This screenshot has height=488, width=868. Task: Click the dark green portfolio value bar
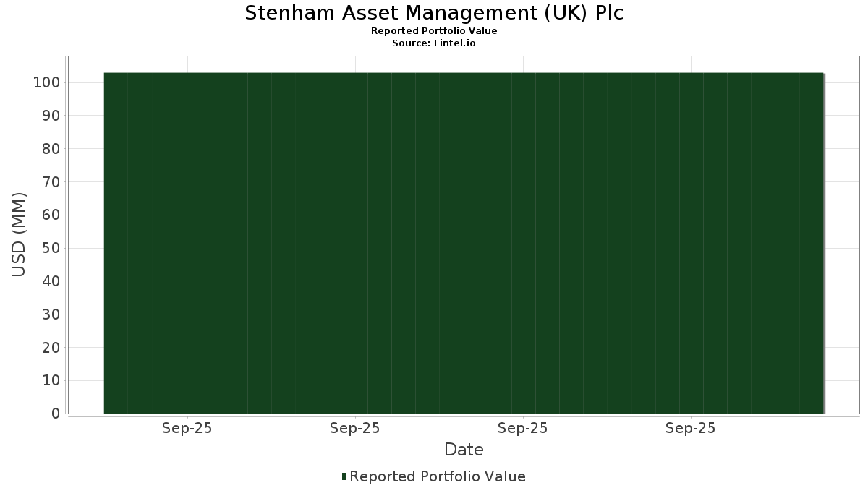coord(464,243)
